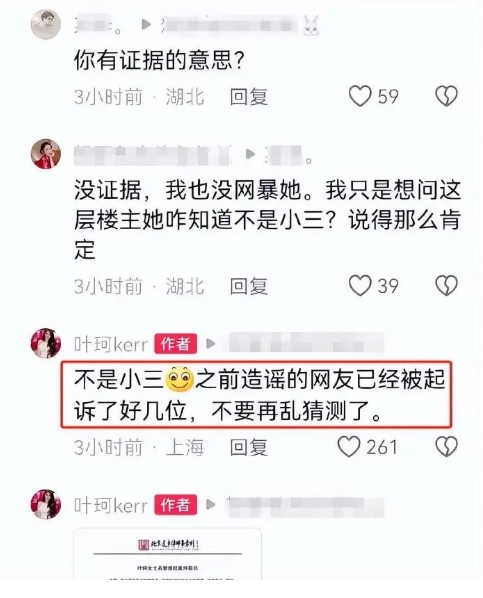Screen dimensions: 483x598
Task: Tap the 作者 badge on the highlighted comment
Action: point(175,344)
